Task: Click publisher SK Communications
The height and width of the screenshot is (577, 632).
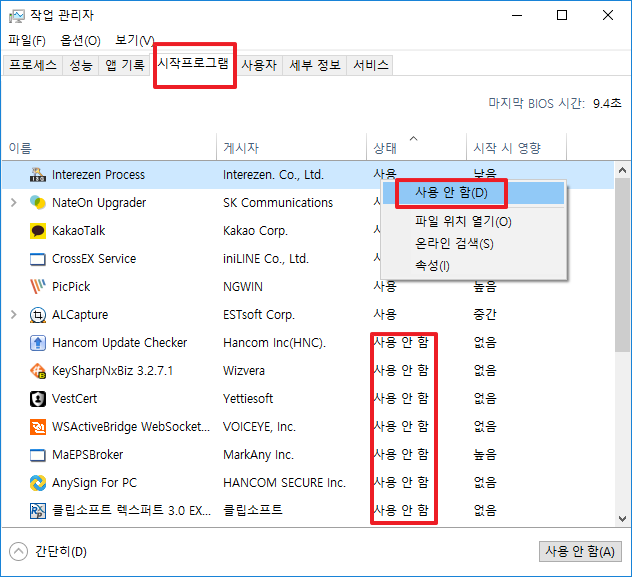Action: (278, 202)
